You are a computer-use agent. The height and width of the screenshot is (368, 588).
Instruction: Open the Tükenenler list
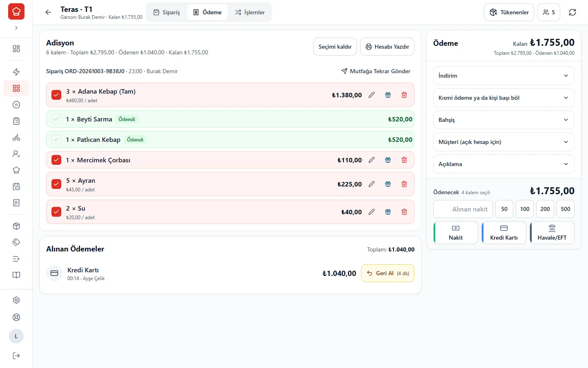509,12
